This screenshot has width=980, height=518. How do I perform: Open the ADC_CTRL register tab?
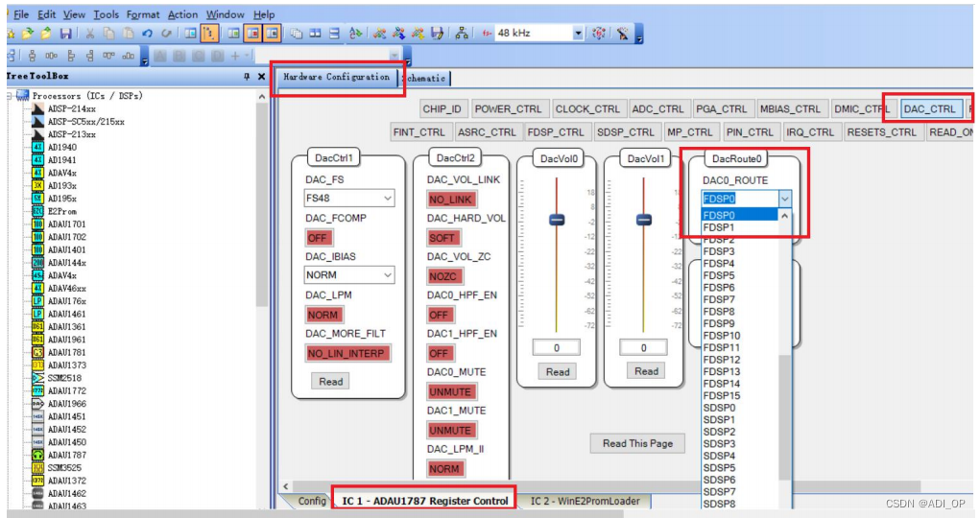click(x=658, y=108)
